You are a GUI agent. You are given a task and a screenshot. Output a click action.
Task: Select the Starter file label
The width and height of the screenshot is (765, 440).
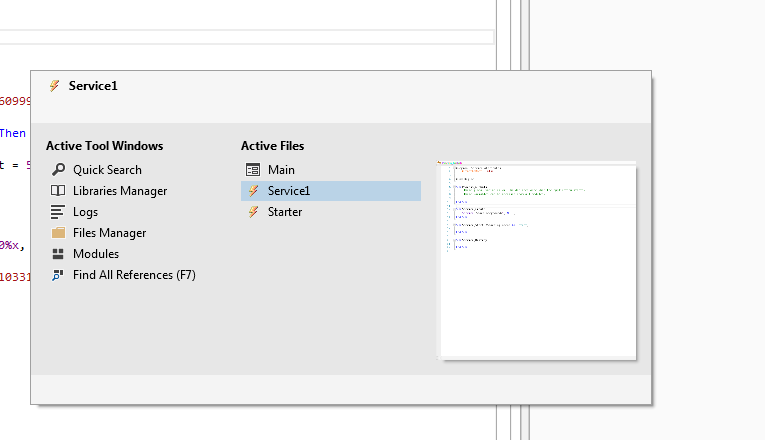tap(285, 212)
